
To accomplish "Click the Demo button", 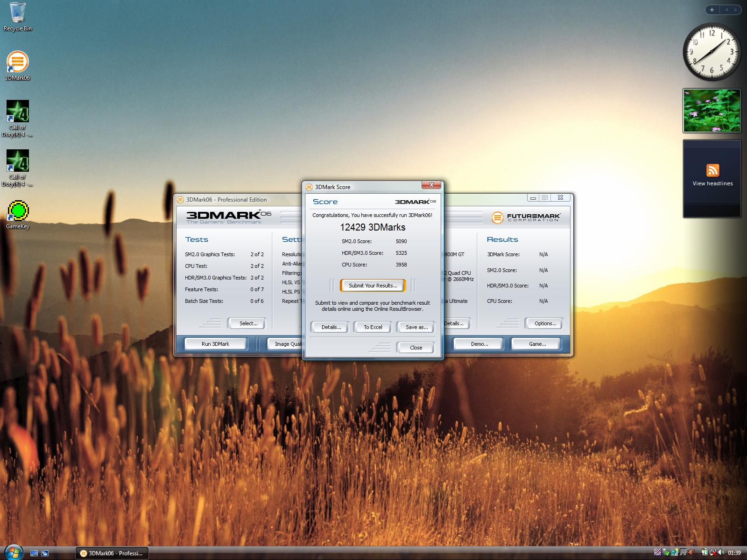I will [x=479, y=344].
